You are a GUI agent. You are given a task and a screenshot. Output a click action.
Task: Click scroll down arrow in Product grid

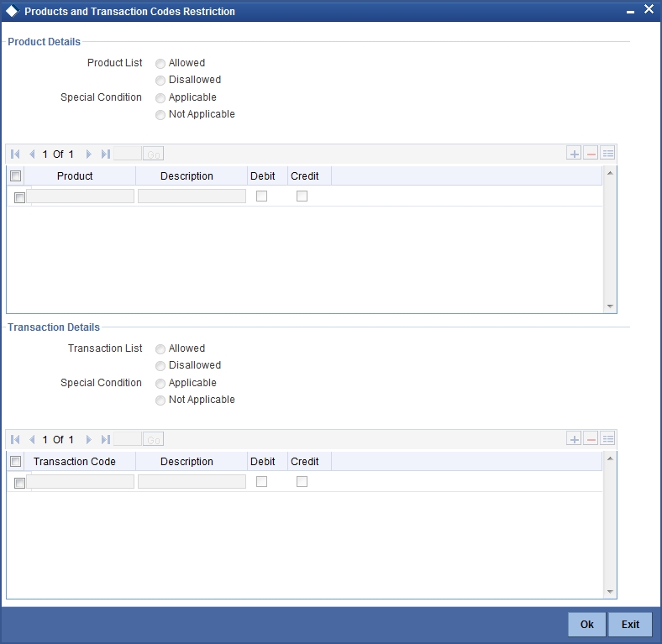coord(610,306)
